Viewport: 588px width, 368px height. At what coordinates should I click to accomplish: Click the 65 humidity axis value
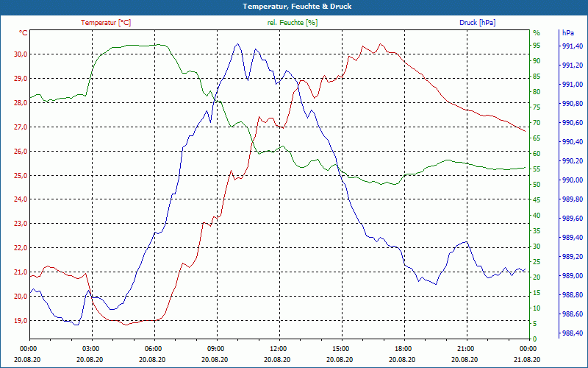point(537,138)
